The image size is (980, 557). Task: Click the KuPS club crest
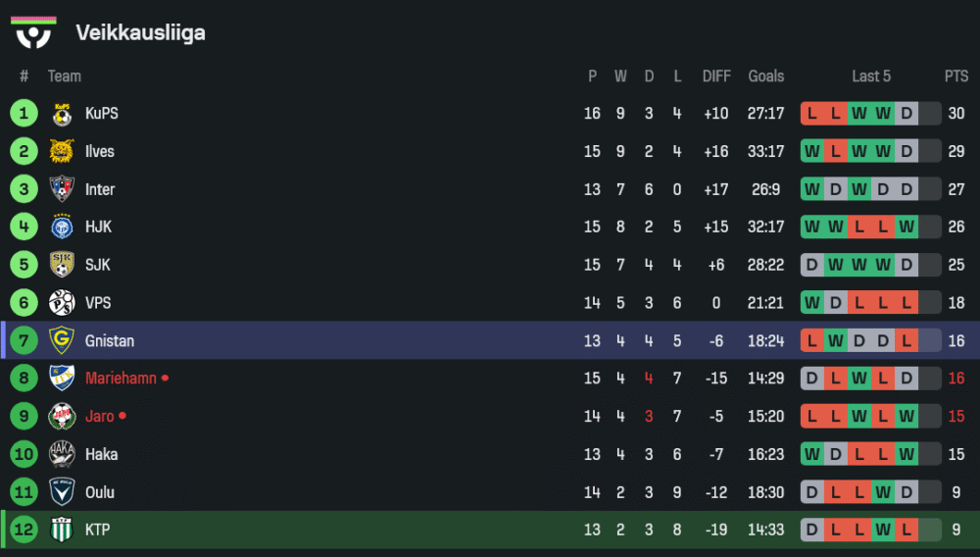click(x=62, y=114)
